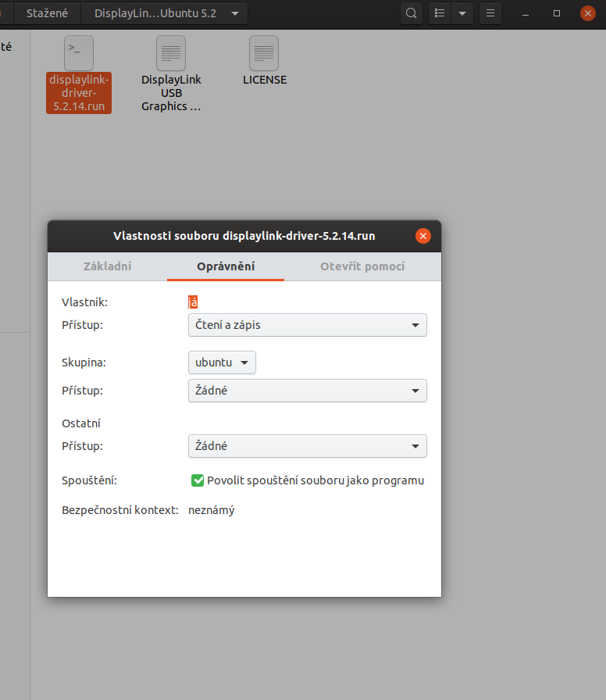Screen dimensions: 606x700
Task: Close the file manager window
Action: click(588, 13)
